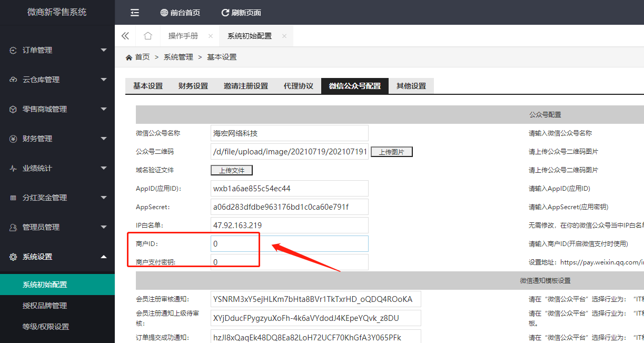Image resolution: width=644 pixels, height=343 pixels.
Task: Close the 操作手册 tab
Action: coord(211,36)
